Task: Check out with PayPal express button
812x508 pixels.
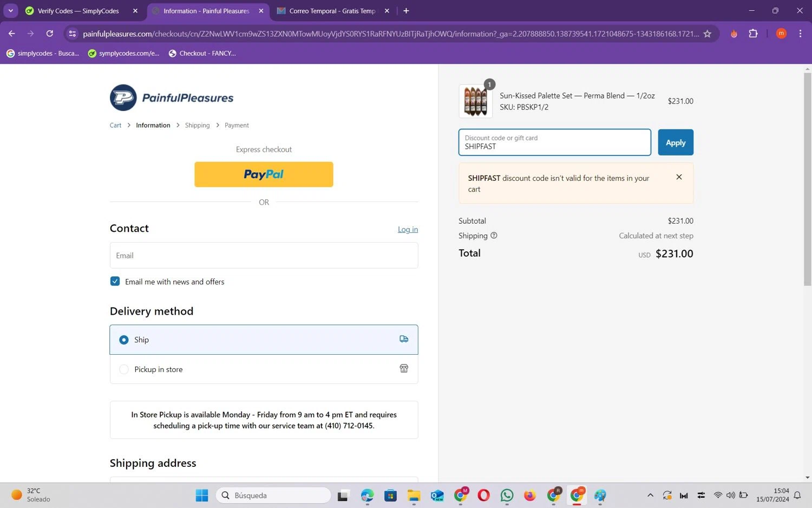Action: pyautogui.click(x=264, y=174)
